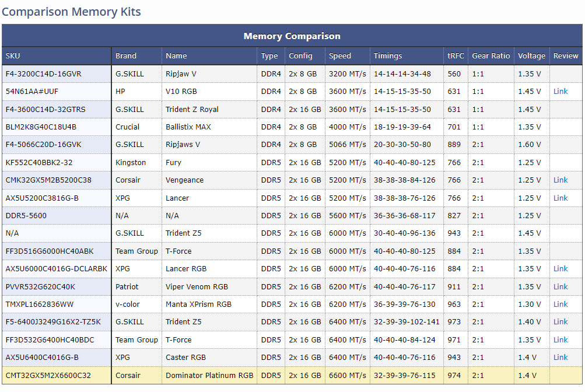The width and height of the screenshot is (585, 392).
Task: Click the brand Crucial
Action: pos(127,127)
